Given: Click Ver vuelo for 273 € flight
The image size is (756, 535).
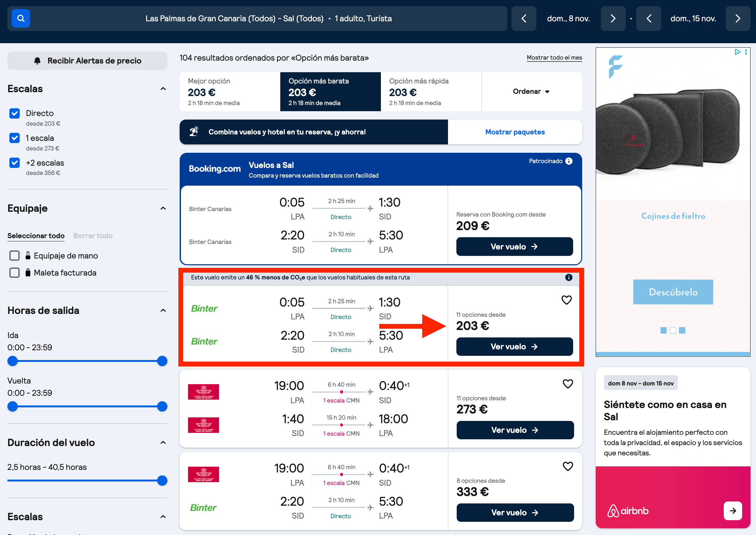Looking at the screenshot, I should pos(515,430).
